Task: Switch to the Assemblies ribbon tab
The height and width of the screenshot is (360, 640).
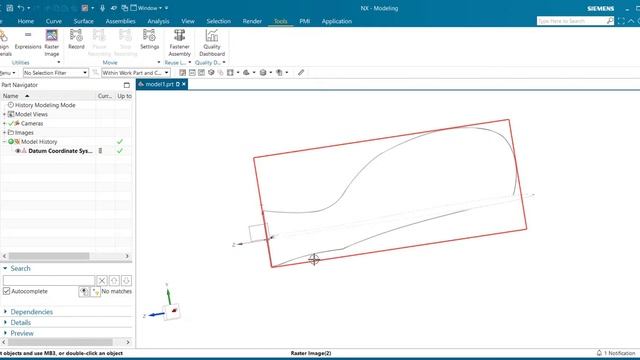Action: (x=120, y=21)
